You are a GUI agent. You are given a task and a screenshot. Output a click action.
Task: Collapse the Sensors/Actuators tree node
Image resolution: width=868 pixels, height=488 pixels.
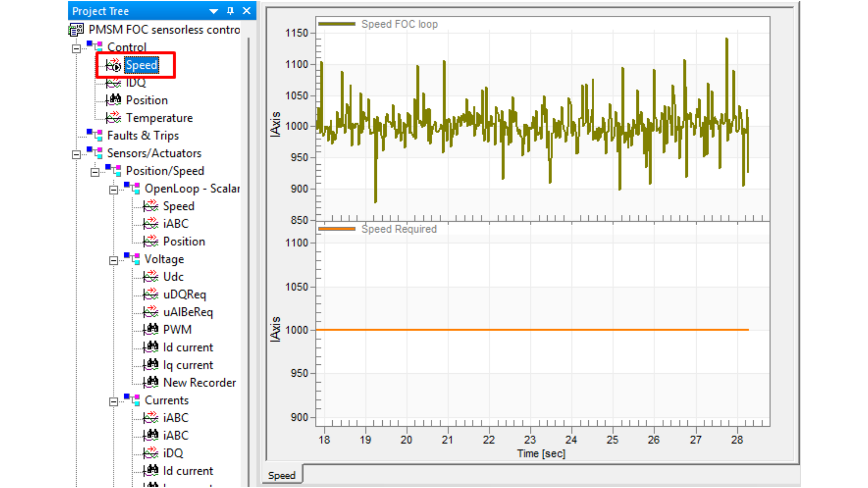click(76, 154)
